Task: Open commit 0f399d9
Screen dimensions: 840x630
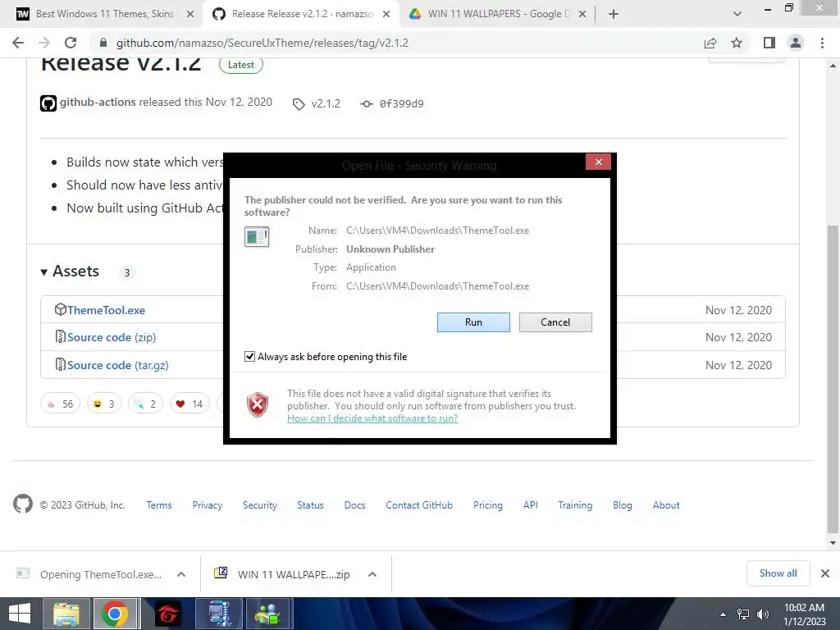Action: (392, 104)
